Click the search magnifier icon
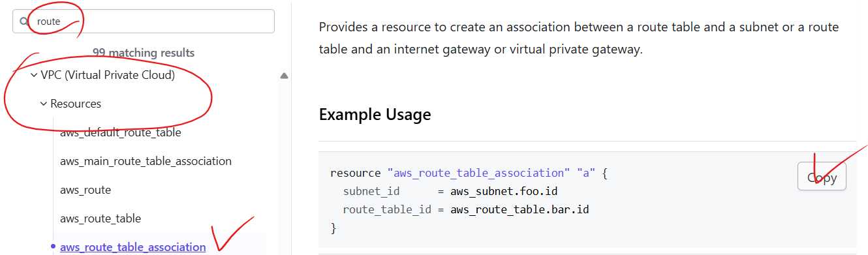The image size is (868, 255). 25,22
